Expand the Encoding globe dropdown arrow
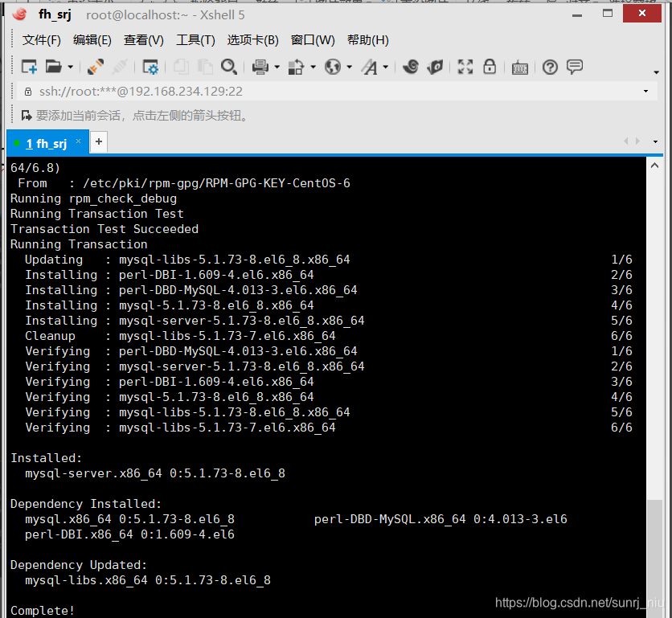672x618 pixels. (350, 68)
